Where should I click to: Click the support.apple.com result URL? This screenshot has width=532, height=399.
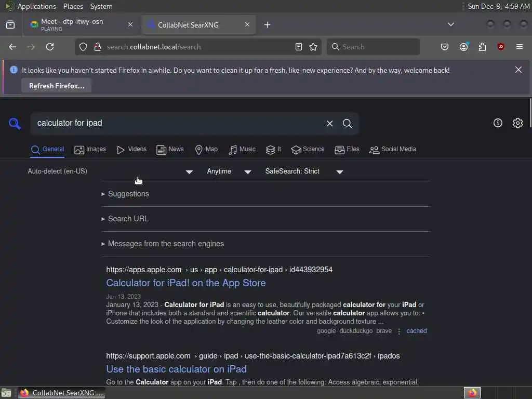[x=253, y=356]
